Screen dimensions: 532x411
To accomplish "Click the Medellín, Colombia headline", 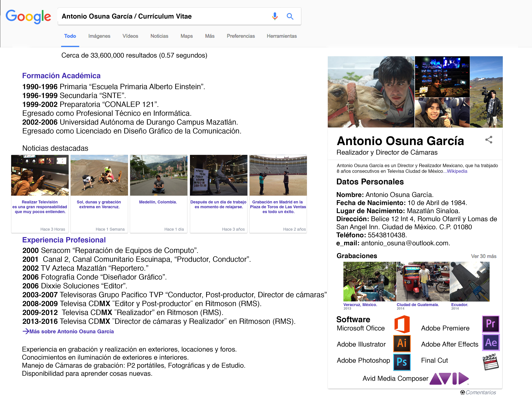I will click(x=158, y=202).
